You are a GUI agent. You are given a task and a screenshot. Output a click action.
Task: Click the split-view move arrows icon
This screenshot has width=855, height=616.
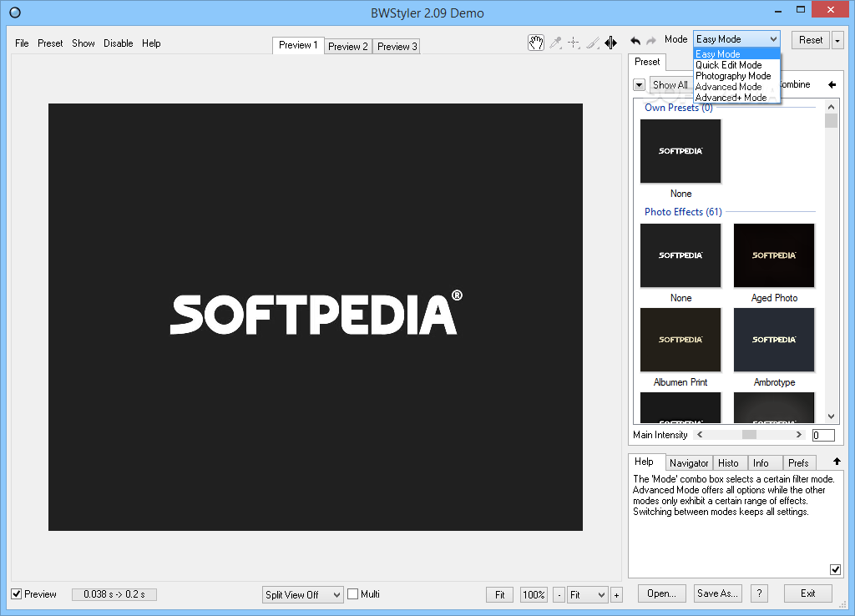coord(610,43)
